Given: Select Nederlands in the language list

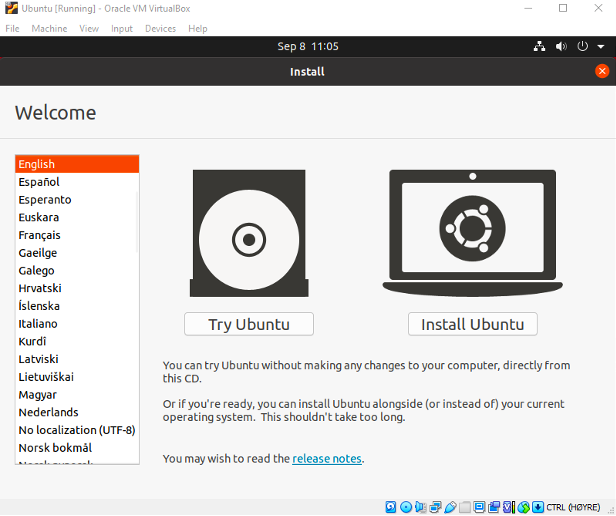Looking at the screenshot, I should (77, 412).
